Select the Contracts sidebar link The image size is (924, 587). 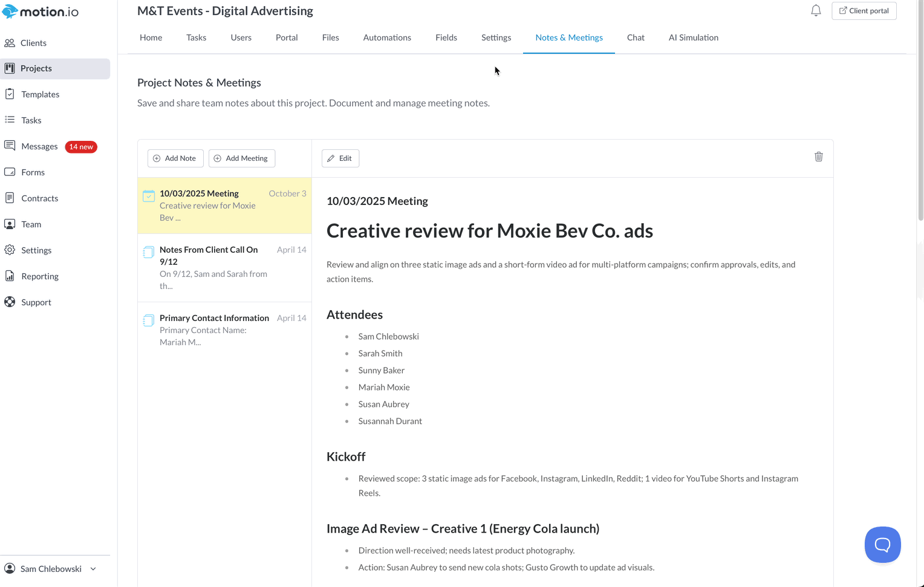click(x=39, y=198)
